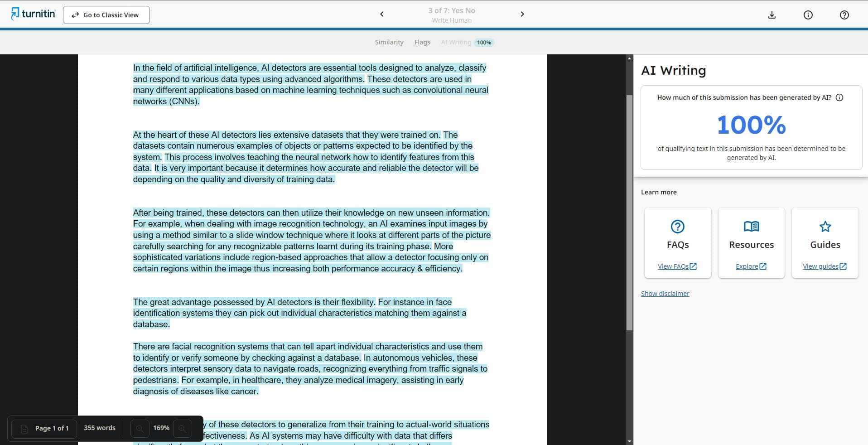This screenshot has height=445, width=868.
Task: Open the Flags tab
Action: [x=422, y=42]
